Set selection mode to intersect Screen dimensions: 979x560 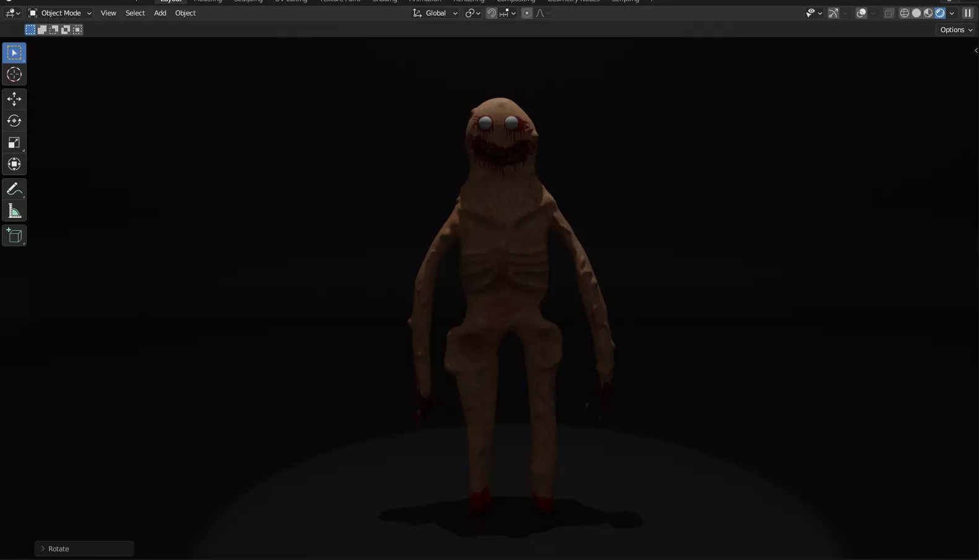77,30
